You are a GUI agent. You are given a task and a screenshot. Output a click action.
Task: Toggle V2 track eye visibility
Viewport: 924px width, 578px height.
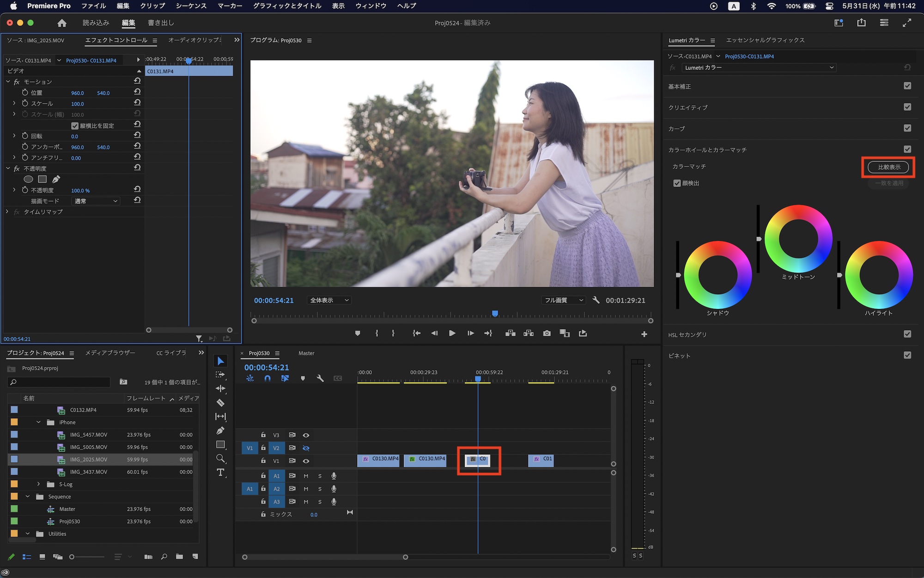(x=306, y=448)
